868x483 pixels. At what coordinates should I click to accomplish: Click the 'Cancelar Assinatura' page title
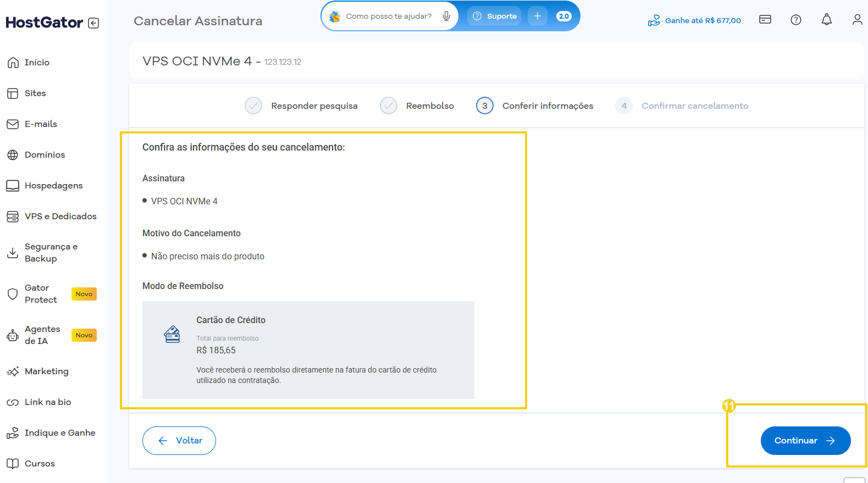click(198, 21)
